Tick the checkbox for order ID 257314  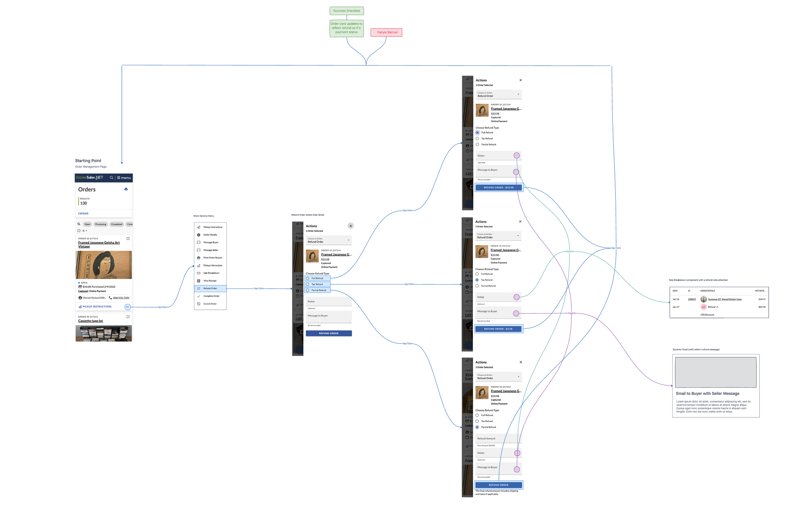pos(128,238)
